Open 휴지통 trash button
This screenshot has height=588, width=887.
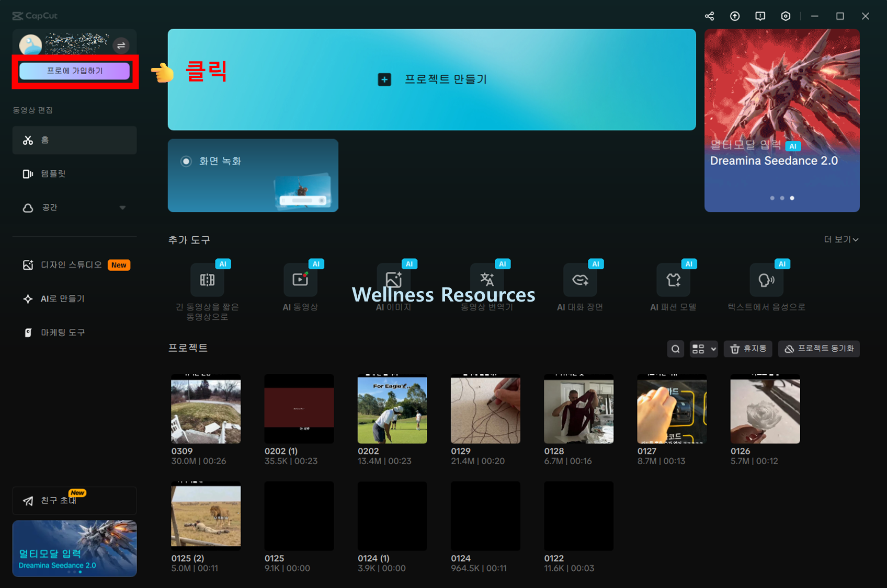(748, 349)
